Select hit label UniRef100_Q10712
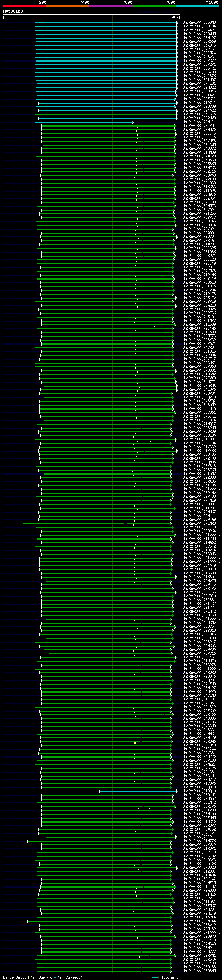This screenshot has width=222, height=980. pyautogui.click(x=199, y=103)
